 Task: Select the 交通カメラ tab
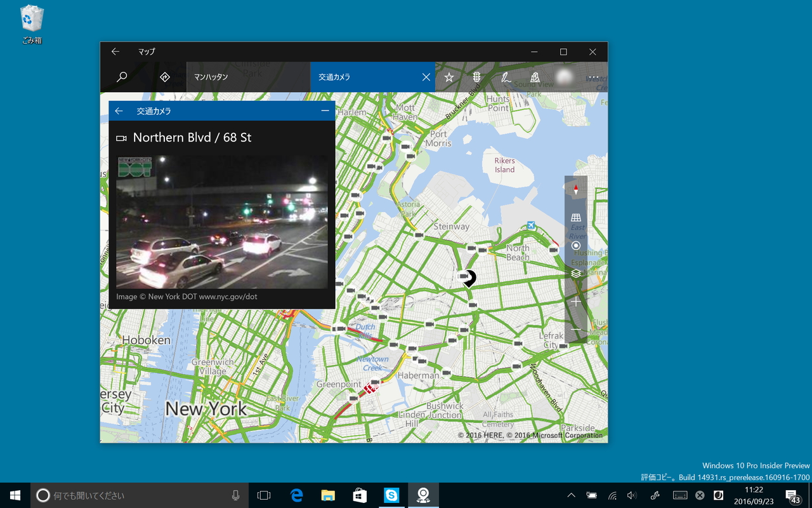(x=364, y=77)
